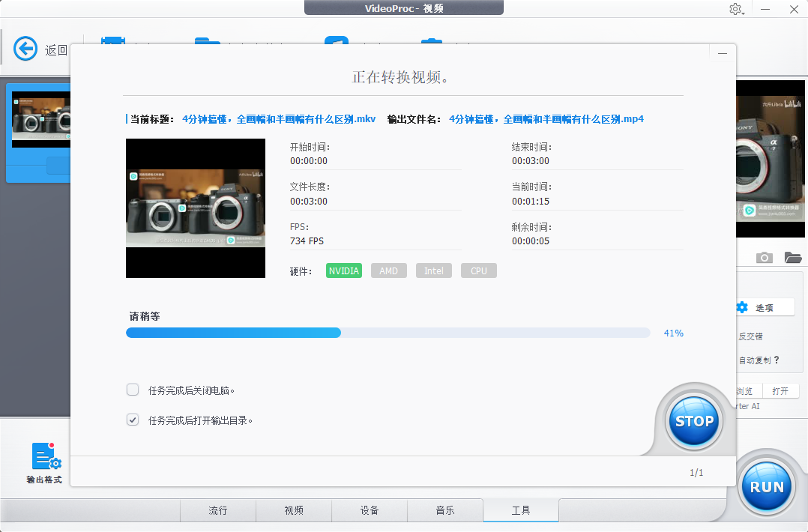808x532 pixels.
Task: Click the camera snapshot icon
Action: click(x=764, y=258)
